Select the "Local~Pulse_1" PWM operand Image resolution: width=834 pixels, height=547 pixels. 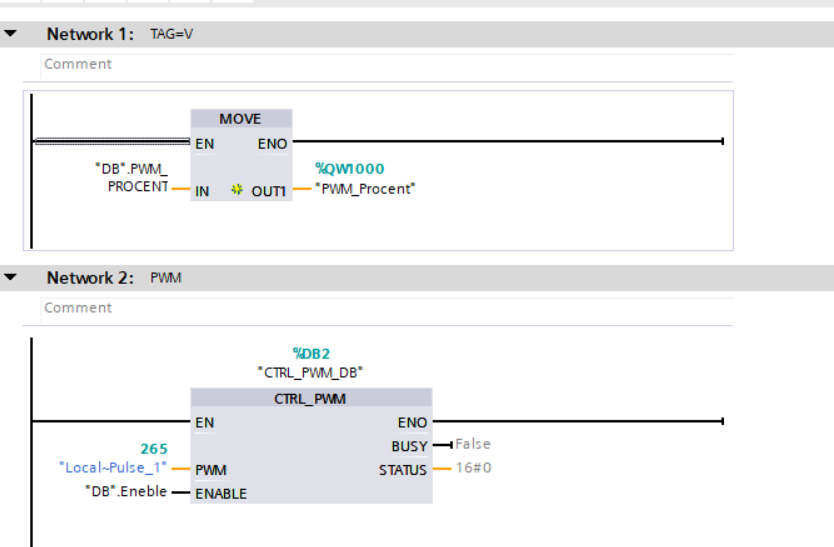tap(110, 467)
